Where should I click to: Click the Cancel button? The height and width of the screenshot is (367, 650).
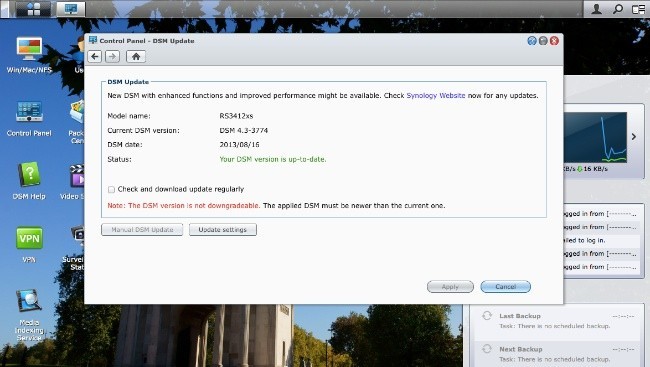pyautogui.click(x=505, y=287)
